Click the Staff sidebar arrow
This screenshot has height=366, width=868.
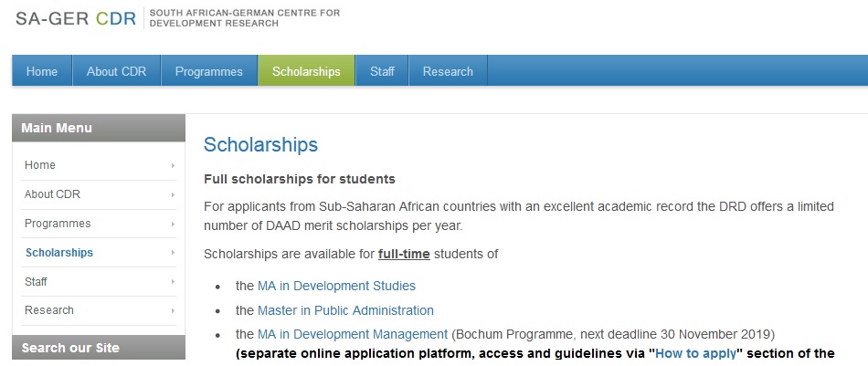173,282
